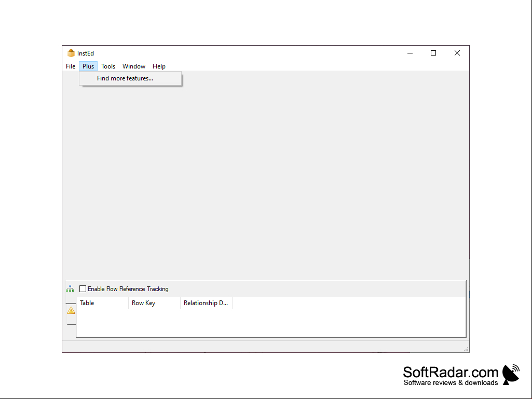Minimize the InstEd window
Image resolution: width=532 pixels, height=399 pixels.
click(x=410, y=53)
